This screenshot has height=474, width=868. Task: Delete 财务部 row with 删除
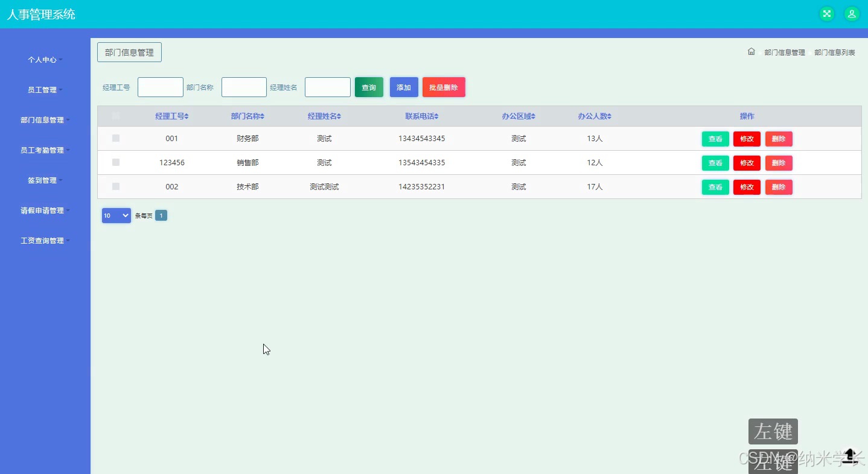pyautogui.click(x=779, y=139)
